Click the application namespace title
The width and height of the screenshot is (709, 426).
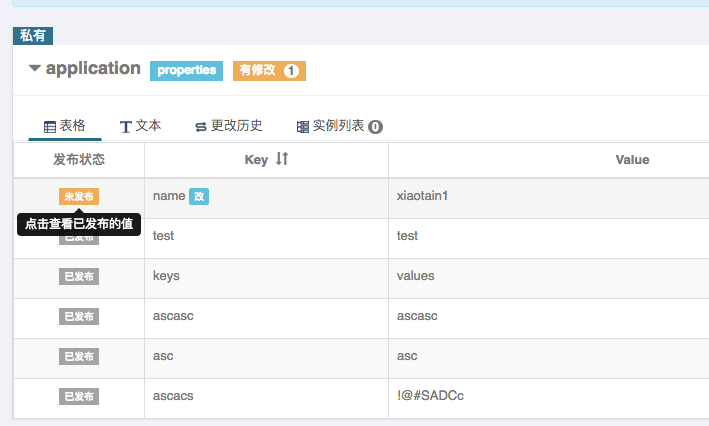[x=93, y=68]
